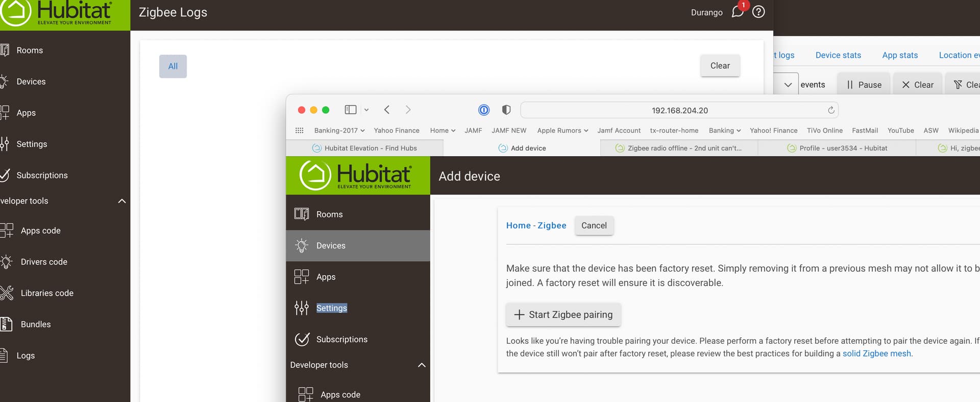980x402 pixels.
Task: Open the Yahoo Finance bookmark
Action: (x=397, y=131)
